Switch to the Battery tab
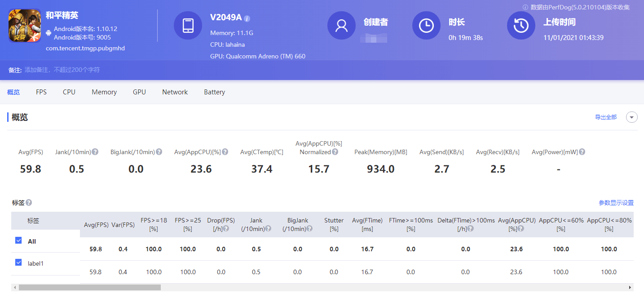The height and width of the screenshot is (298, 644). (x=214, y=92)
